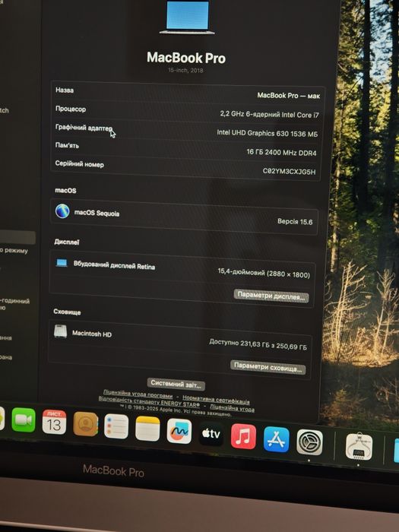Screen dimensions: 399x532
Task: Open the yellow Notes app
Action: [147, 429]
